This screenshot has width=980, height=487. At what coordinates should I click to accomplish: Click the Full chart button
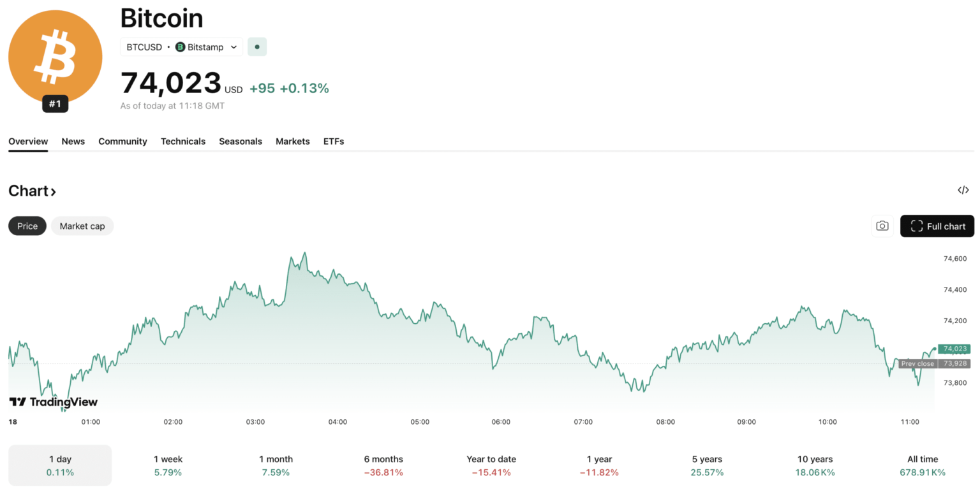click(937, 226)
